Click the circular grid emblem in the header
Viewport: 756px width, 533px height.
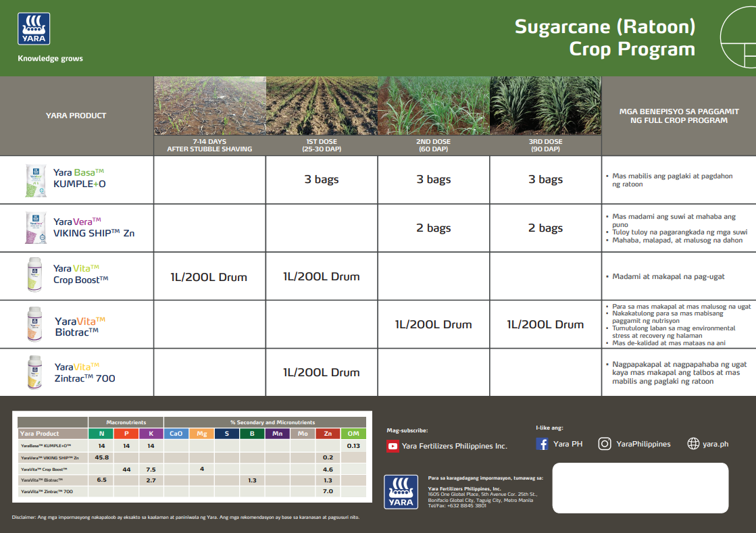tap(738, 37)
